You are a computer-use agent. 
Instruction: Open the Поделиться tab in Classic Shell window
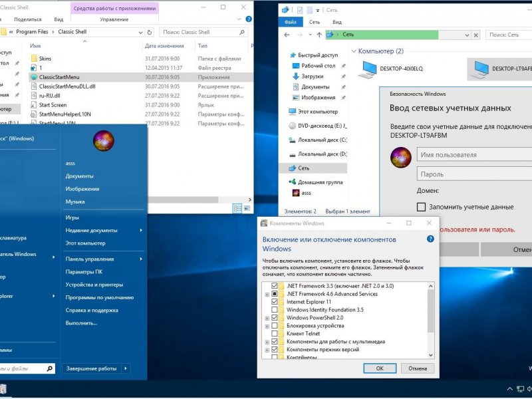pyautogui.click(x=28, y=19)
